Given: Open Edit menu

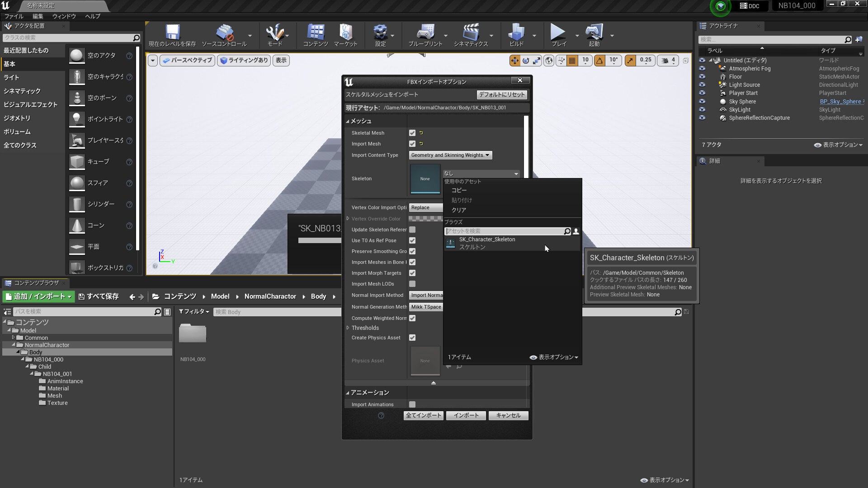Looking at the screenshot, I should 38,16.
